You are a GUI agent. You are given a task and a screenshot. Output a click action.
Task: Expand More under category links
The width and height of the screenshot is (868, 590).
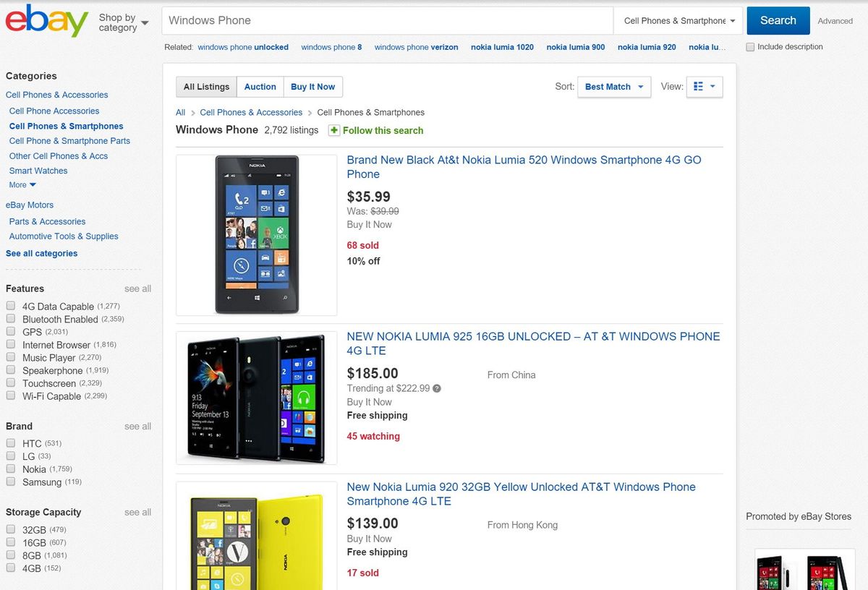22,184
